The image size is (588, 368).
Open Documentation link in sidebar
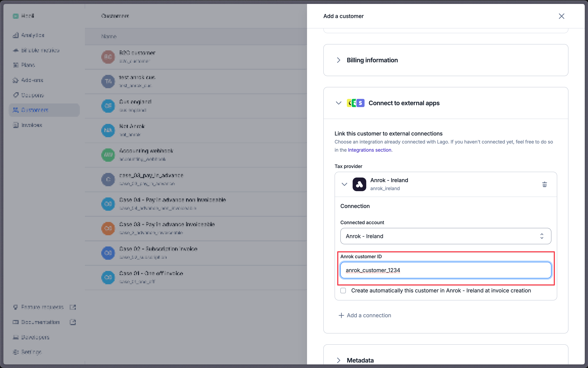pos(44,322)
